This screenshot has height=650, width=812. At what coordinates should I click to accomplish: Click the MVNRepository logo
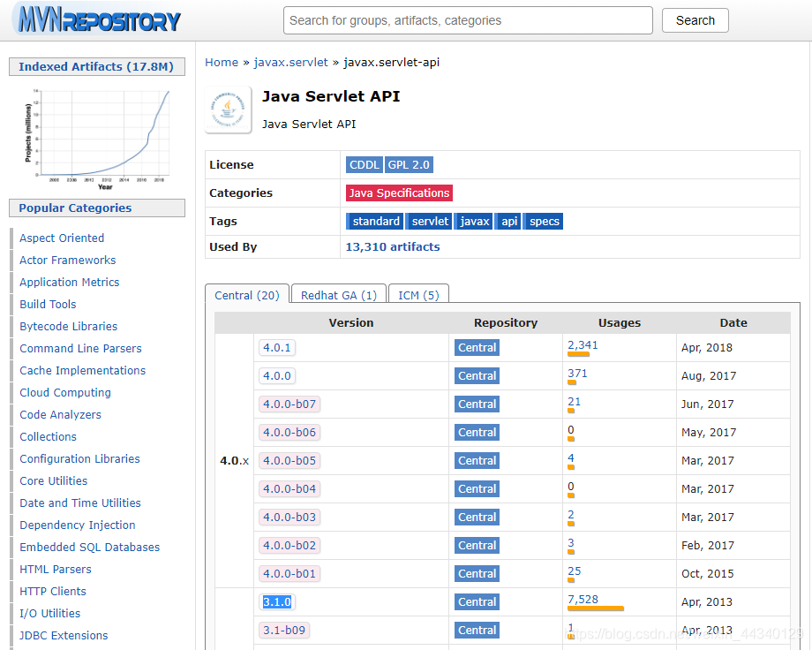97,19
